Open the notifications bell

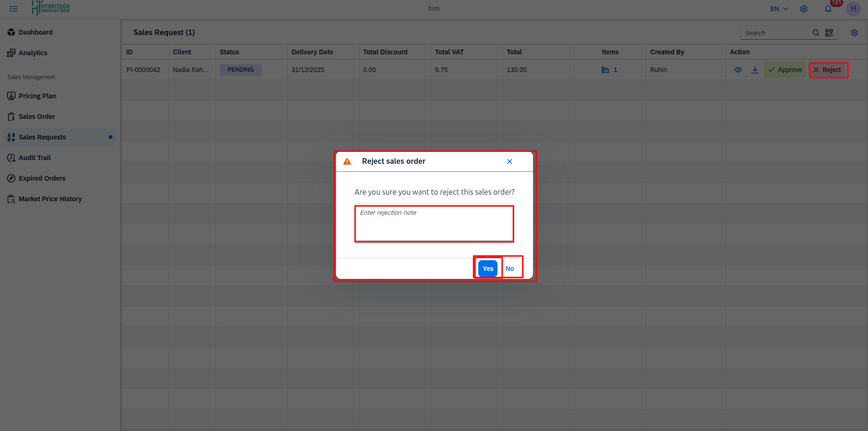coord(828,8)
